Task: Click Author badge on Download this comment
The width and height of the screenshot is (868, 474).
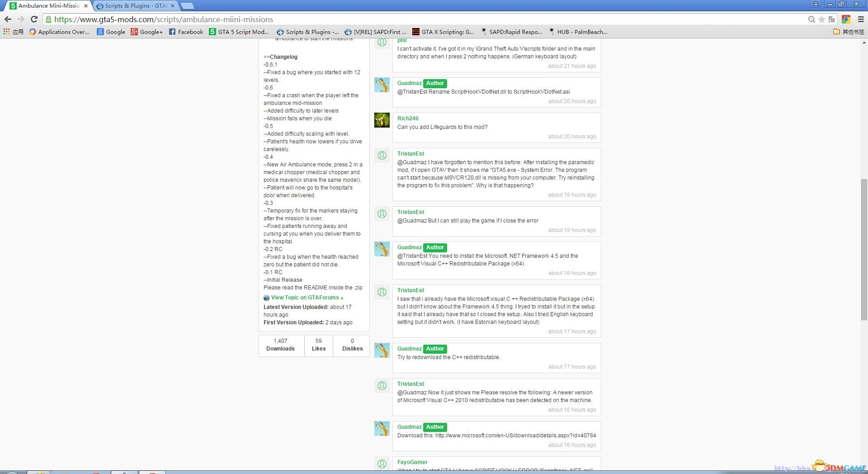Action: coord(435,427)
